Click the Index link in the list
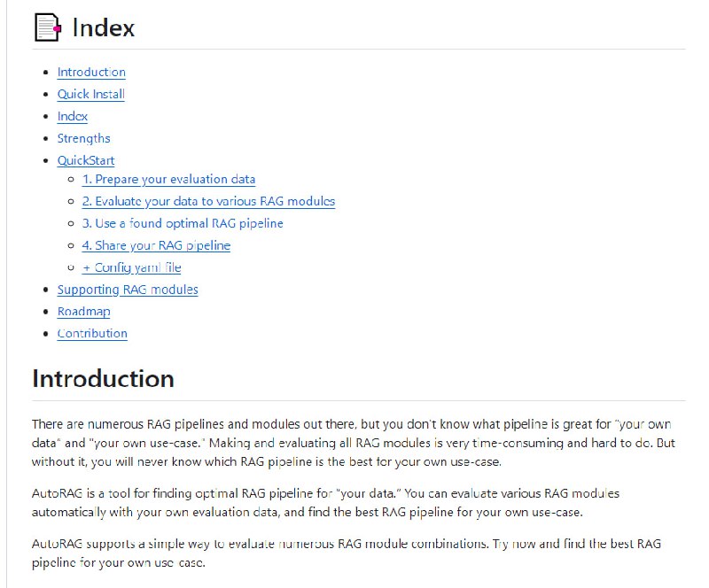The height and width of the screenshot is (588, 709). 73,117
